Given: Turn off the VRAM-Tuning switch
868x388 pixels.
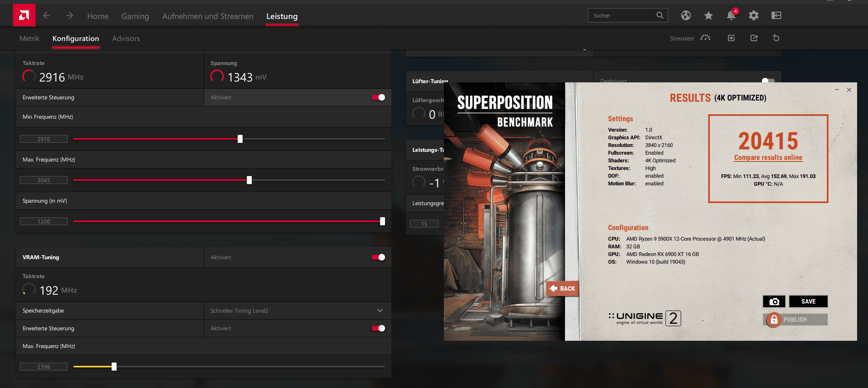Looking at the screenshot, I should pos(379,257).
